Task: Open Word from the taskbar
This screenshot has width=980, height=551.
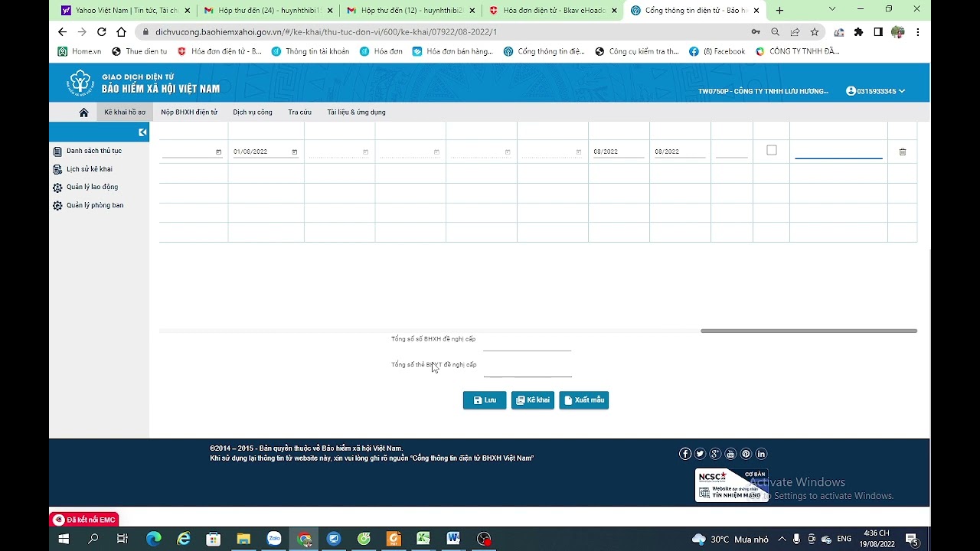Action: [453, 539]
